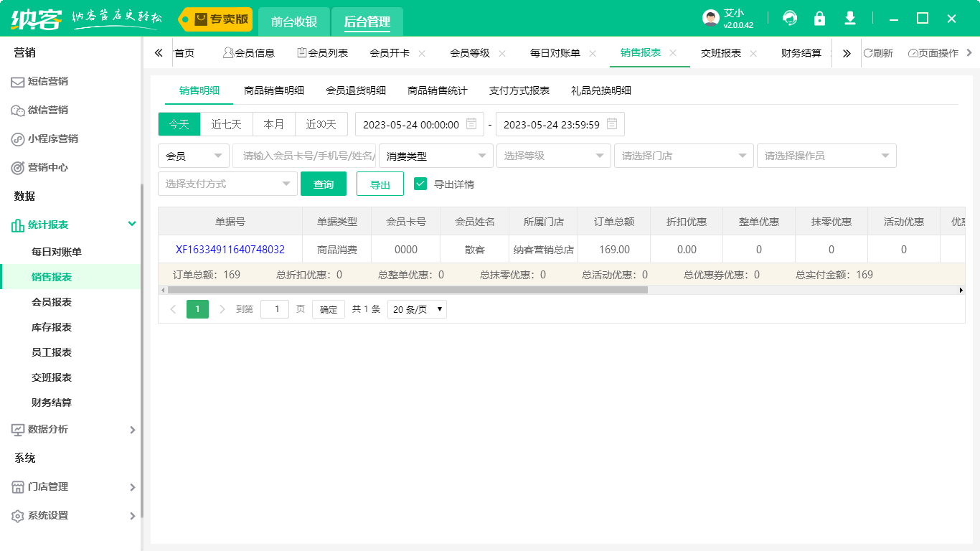The height and width of the screenshot is (551, 980).
Task: Click the member card/phone search field
Action: [304, 156]
